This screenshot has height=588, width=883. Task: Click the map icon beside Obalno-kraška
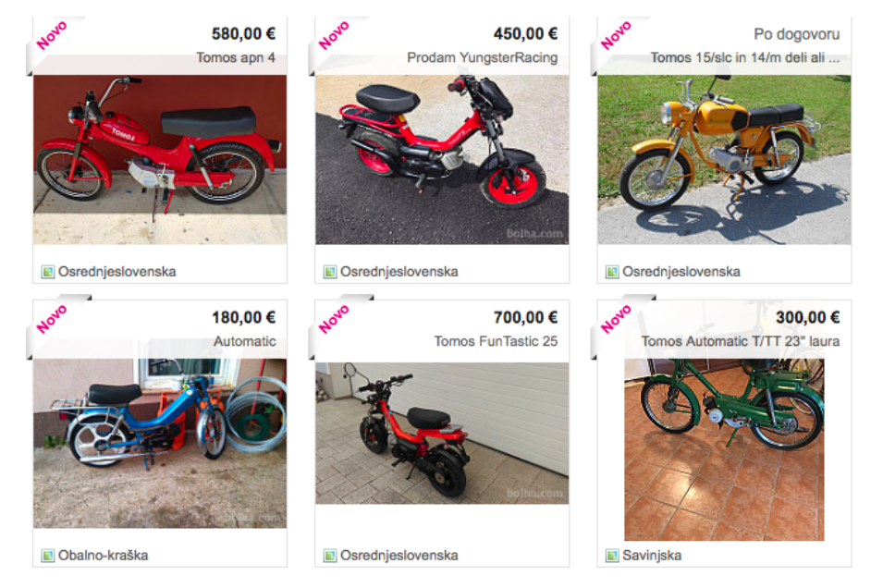click(x=48, y=556)
